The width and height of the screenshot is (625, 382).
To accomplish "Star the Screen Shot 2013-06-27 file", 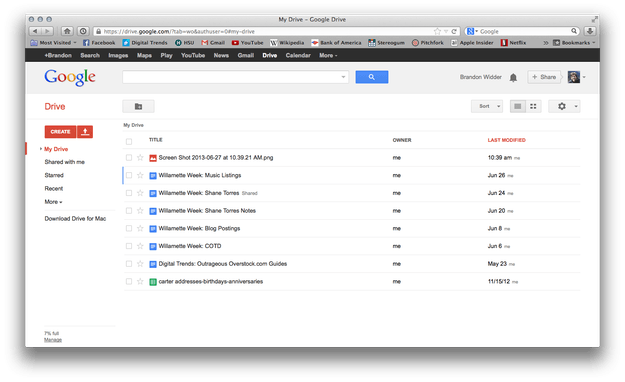I will click(x=140, y=158).
